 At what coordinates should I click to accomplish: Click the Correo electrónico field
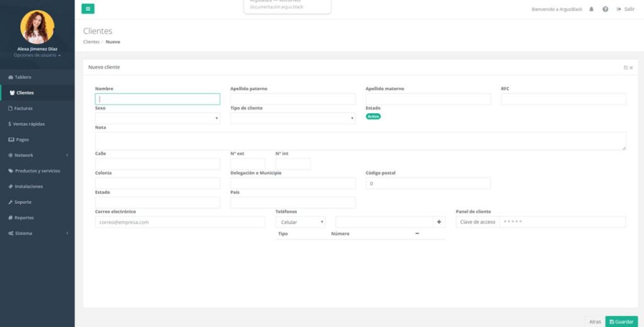[180, 222]
